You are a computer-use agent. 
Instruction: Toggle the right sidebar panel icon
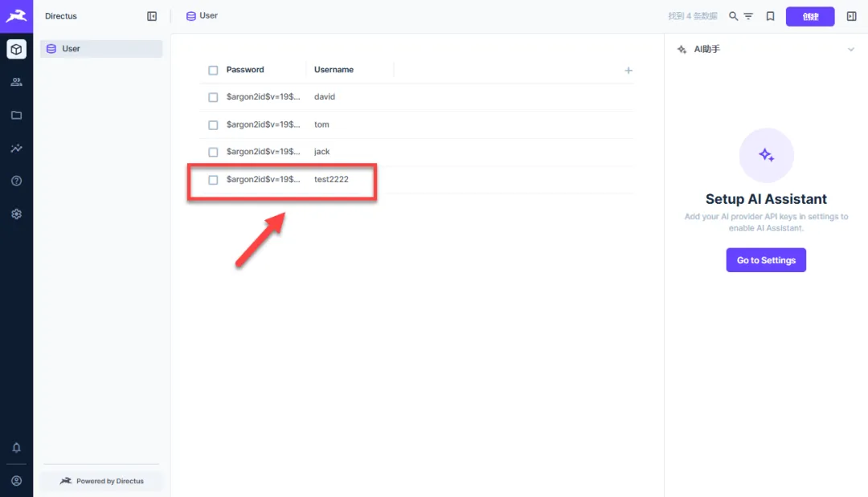[x=851, y=16]
